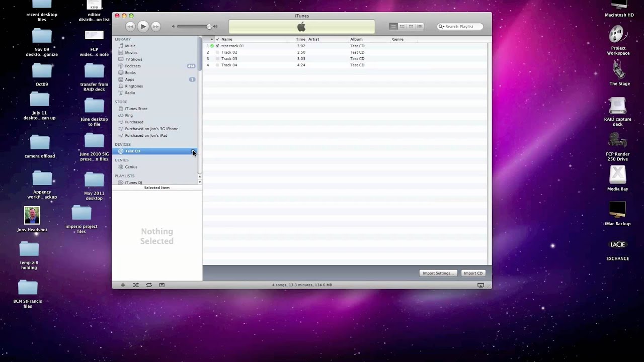Click the Import CD button

tap(473, 273)
